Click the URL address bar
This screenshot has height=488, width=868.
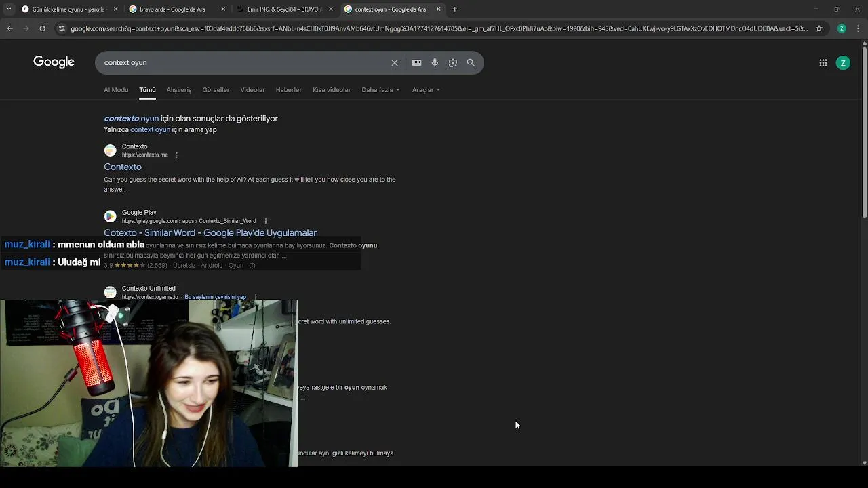[x=438, y=28]
